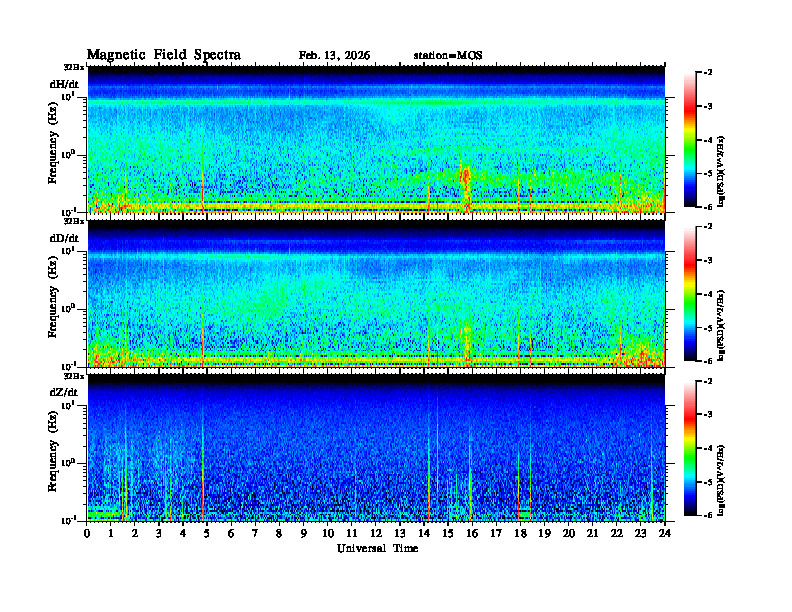This screenshot has width=792, height=612.
Task: Click hour tick label '10' on time axis
Action: coord(328,534)
